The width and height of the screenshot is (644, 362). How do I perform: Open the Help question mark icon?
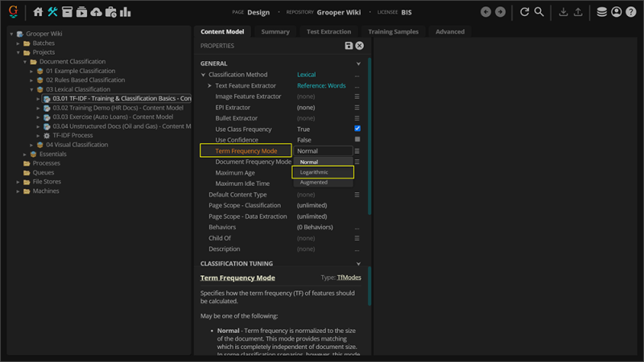point(631,12)
